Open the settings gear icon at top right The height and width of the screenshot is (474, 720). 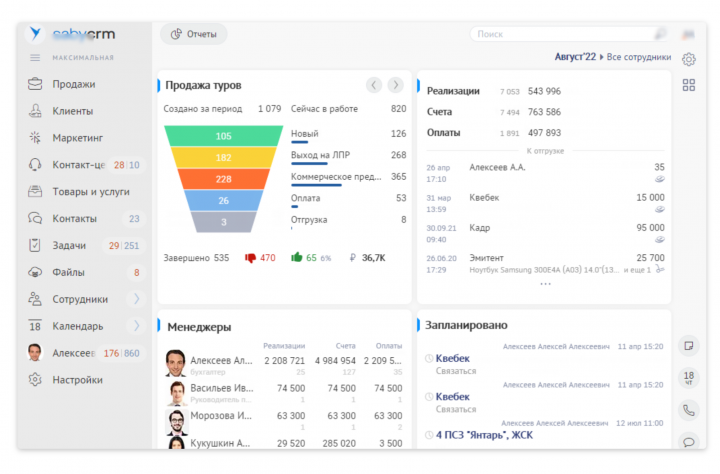[x=688, y=60]
